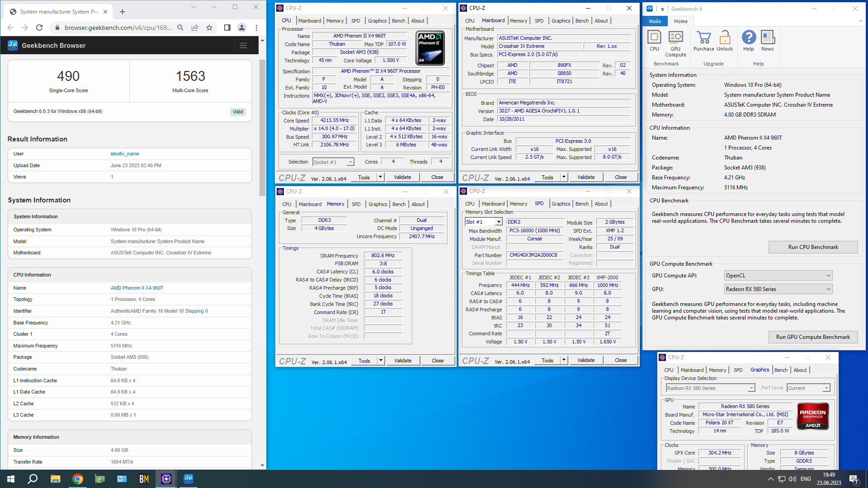Image resolution: width=868 pixels, height=488 pixels.
Task: Click the ENG language indicator in the tray
Action: pos(806,479)
